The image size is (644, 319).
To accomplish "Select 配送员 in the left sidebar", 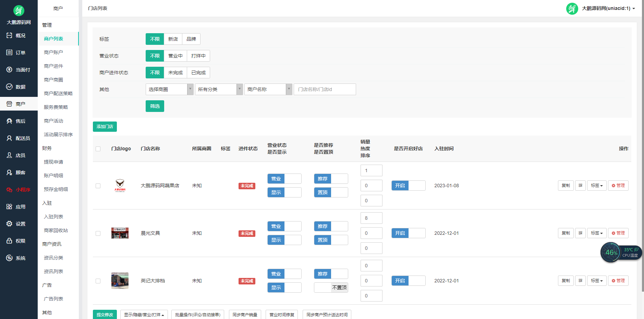I will pyautogui.click(x=19, y=138).
